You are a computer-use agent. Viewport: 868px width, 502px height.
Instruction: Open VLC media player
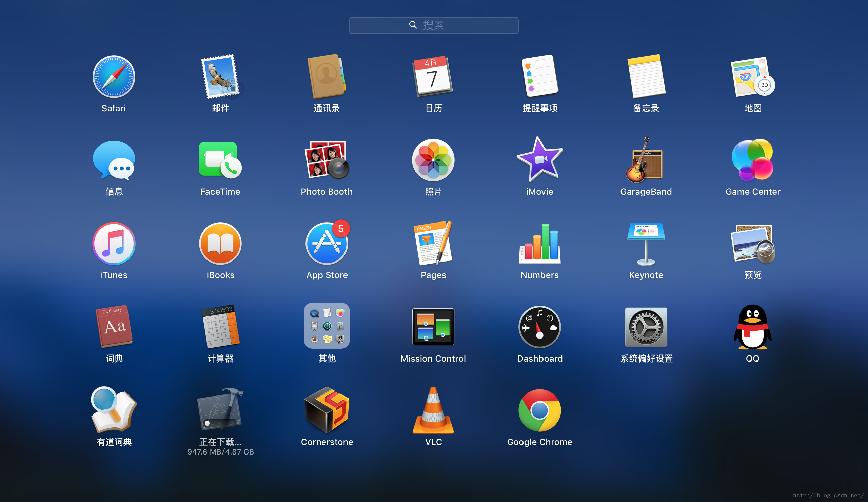pos(433,410)
